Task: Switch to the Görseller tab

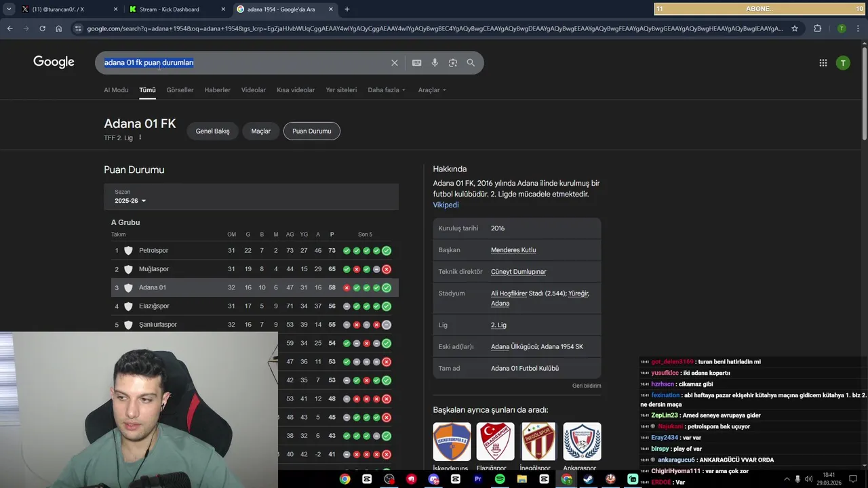Action: point(180,89)
